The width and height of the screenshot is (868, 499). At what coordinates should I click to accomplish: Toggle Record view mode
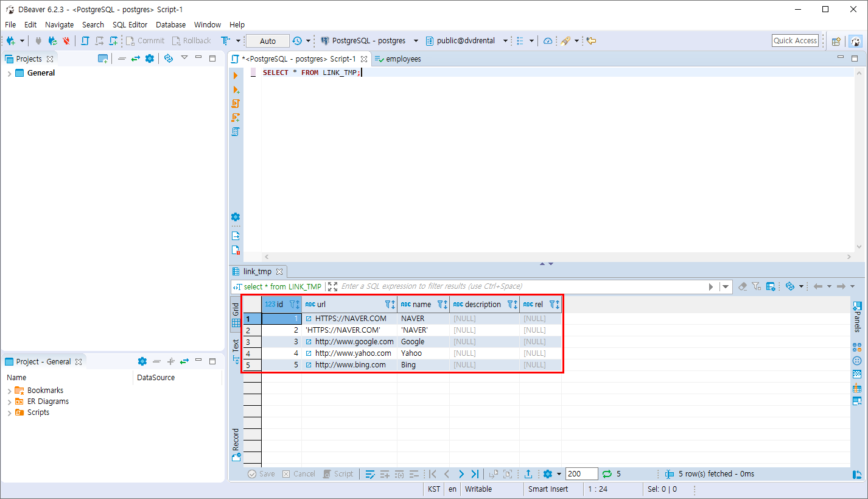pyautogui.click(x=236, y=444)
